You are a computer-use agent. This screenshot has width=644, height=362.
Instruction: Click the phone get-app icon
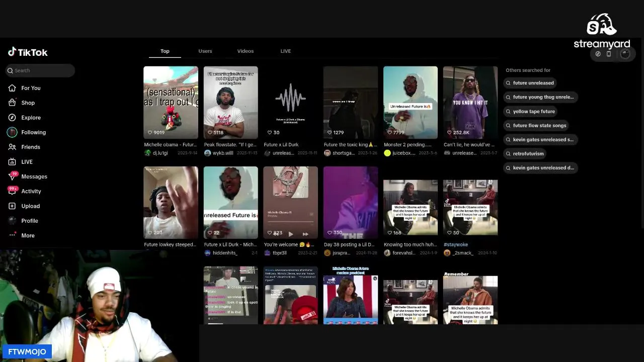pyautogui.click(x=609, y=54)
